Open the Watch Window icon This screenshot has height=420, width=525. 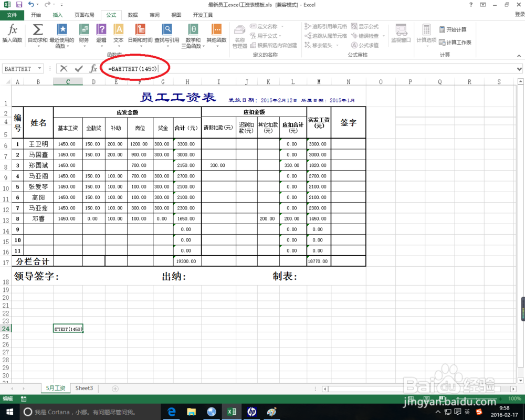click(401, 30)
